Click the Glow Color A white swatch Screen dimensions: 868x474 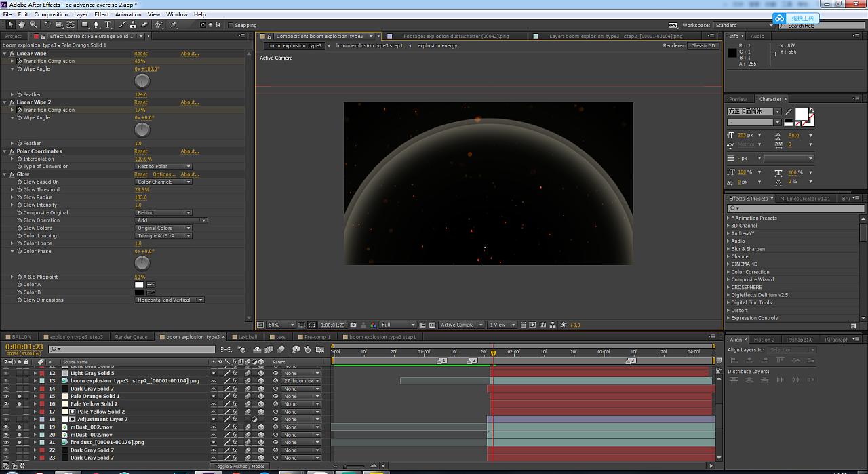click(x=139, y=285)
